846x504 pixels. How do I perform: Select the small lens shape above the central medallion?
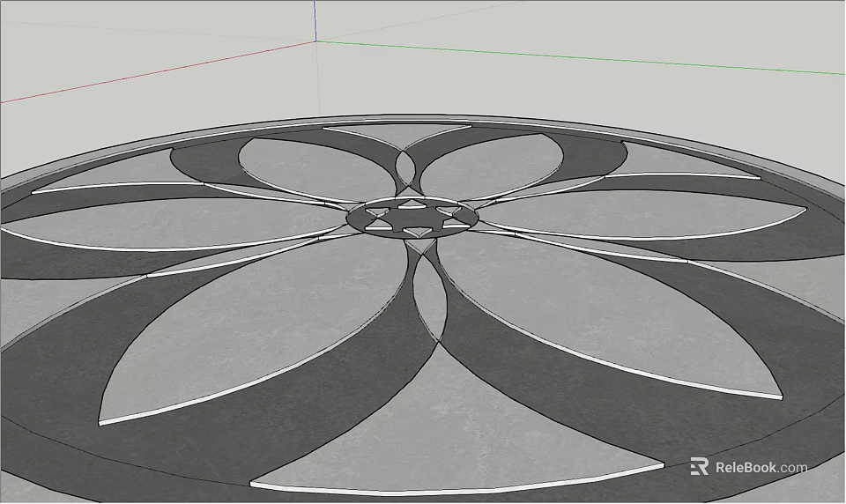(x=407, y=167)
